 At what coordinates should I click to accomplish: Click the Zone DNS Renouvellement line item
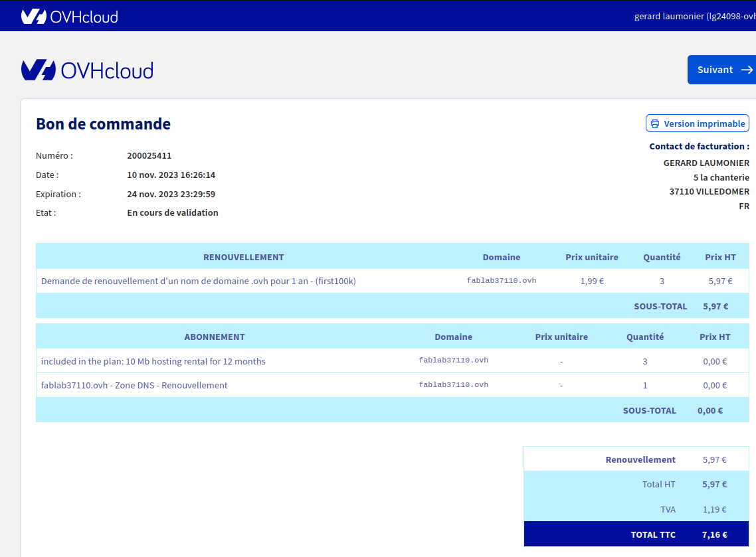pos(134,386)
